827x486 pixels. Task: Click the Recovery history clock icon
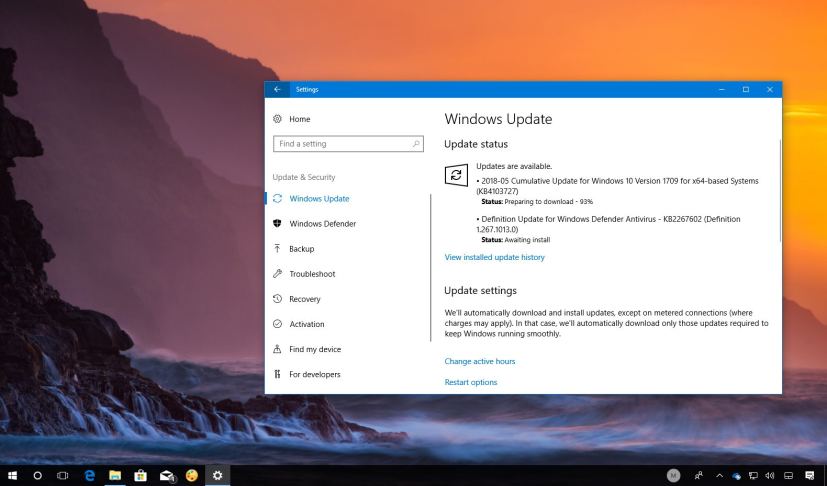pos(277,299)
